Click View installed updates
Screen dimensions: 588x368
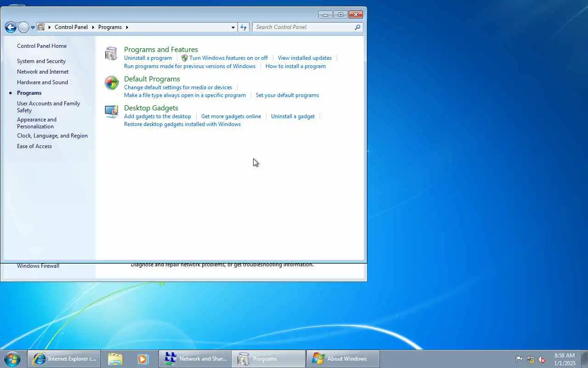click(x=305, y=58)
